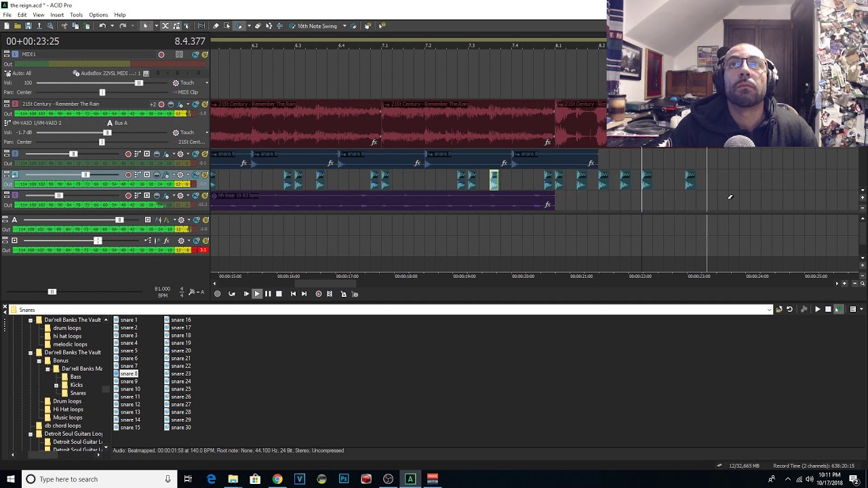868x488 pixels.
Task: Open the File menu
Action: [x=7, y=15]
